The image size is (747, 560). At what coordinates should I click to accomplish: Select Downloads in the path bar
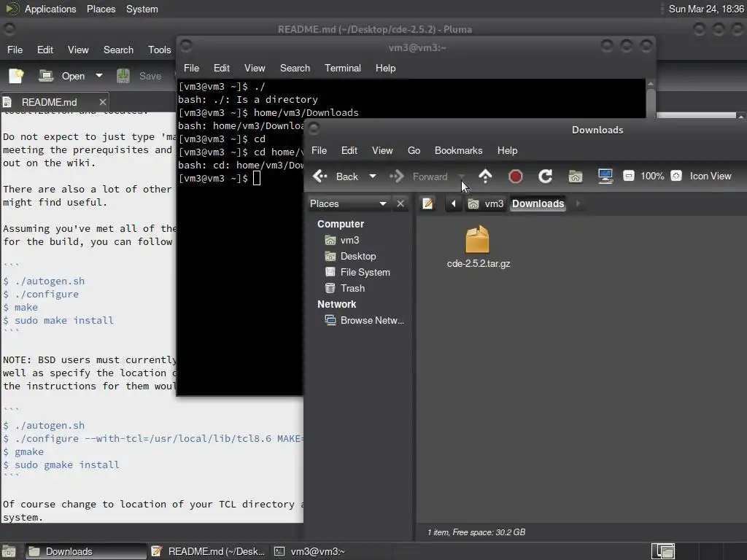(x=538, y=204)
